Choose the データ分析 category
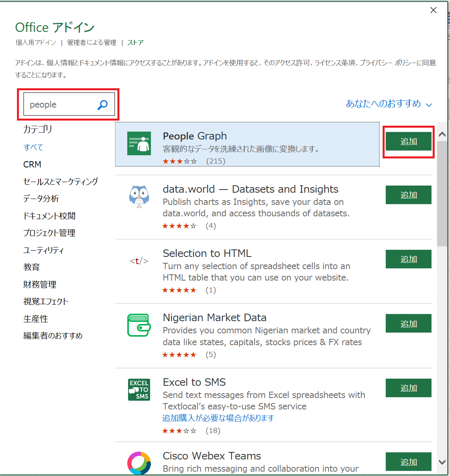This screenshot has height=476, width=450. (x=41, y=199)
